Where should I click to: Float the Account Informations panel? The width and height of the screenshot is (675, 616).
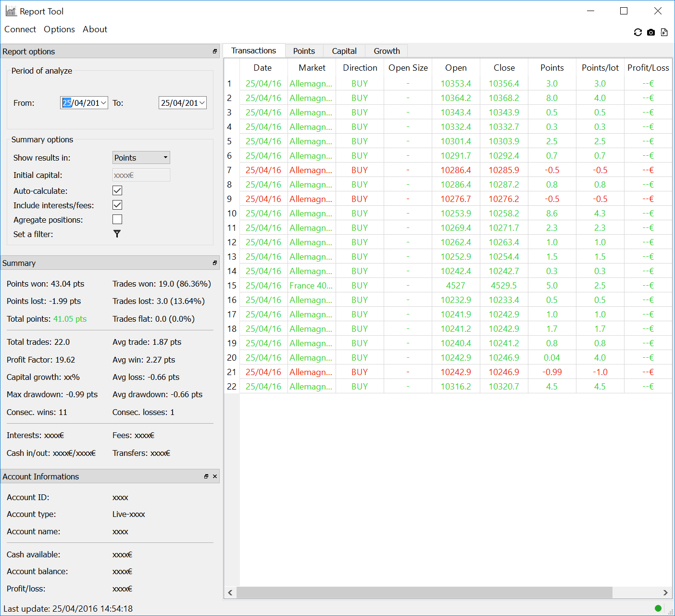[206, 477]
